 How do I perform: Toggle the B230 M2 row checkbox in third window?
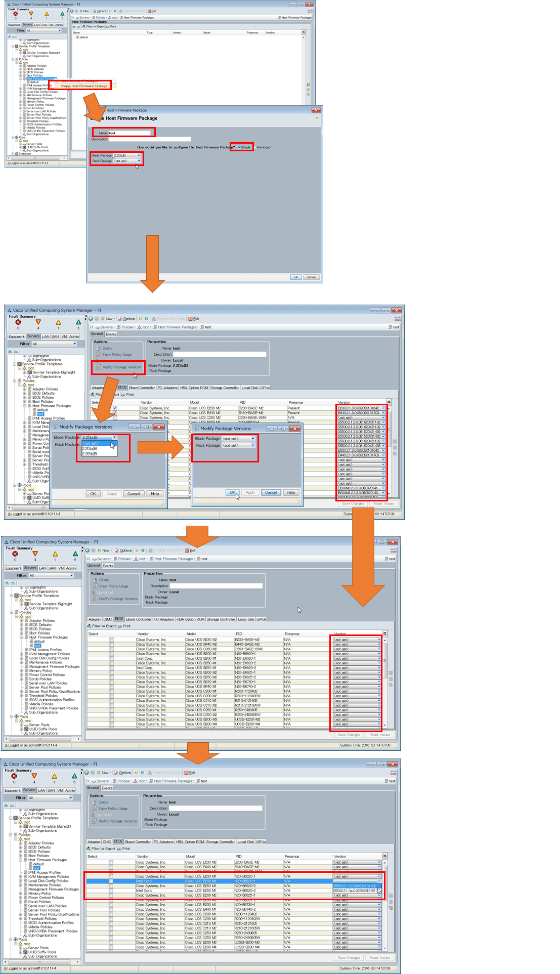point(111,640)
